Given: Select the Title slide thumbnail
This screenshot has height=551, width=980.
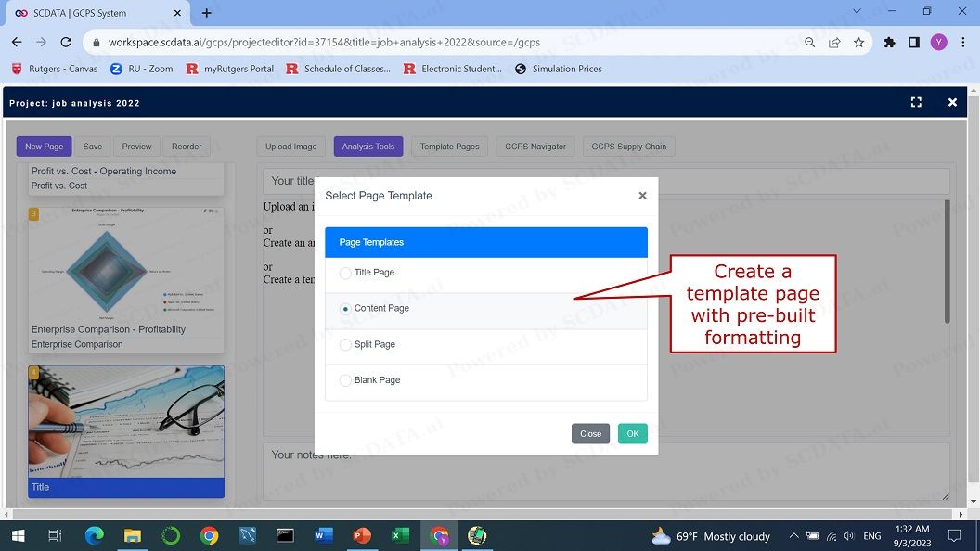Looking at the screenshot, I should click(126, 431).
